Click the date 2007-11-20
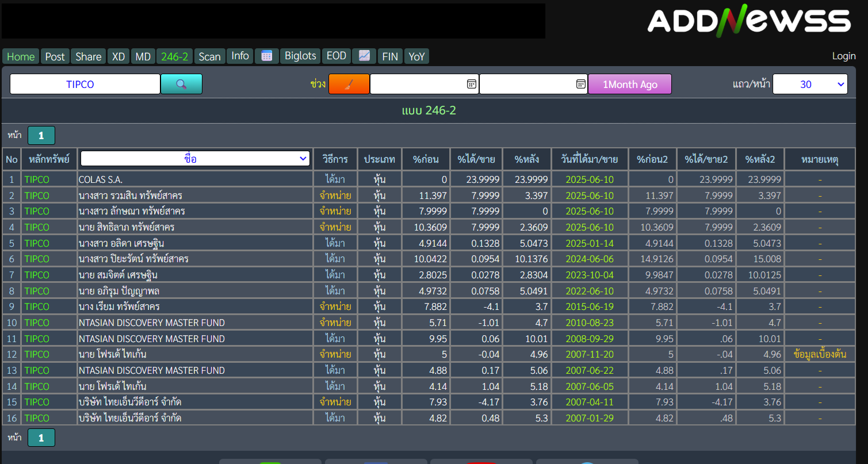Viewport: 868px width, 464px height. [x=590, y=354]
